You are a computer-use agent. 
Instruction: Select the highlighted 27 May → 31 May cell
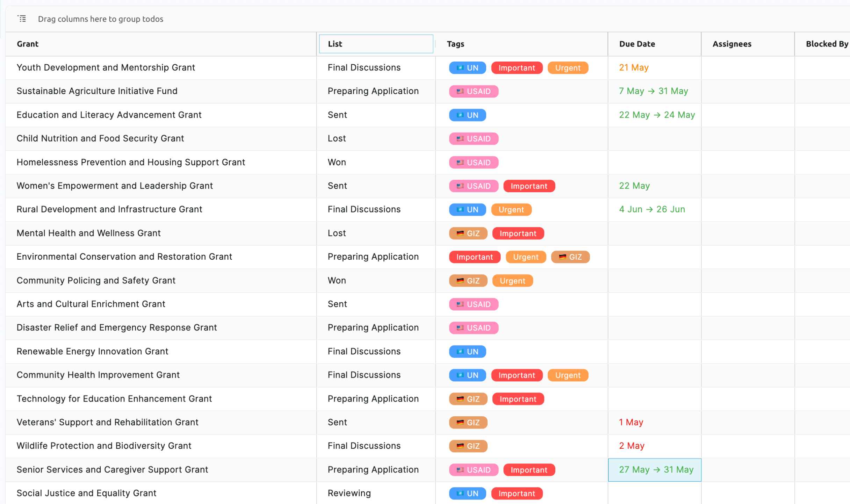pos(655,470)
